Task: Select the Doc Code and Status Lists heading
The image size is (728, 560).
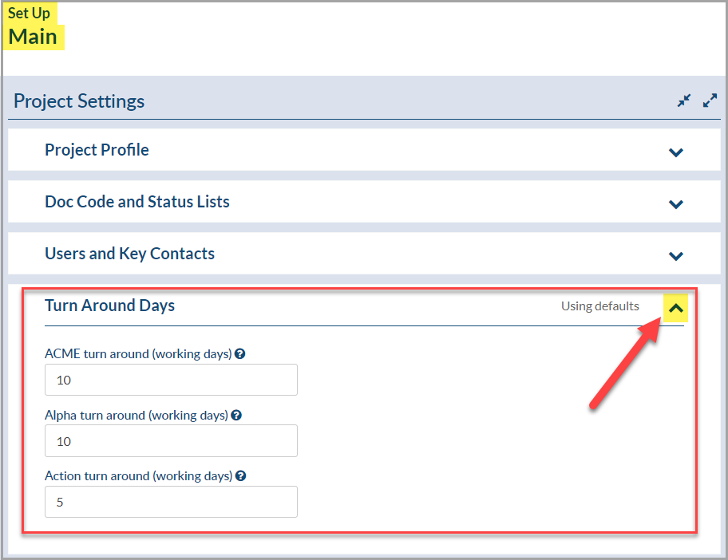Action: [137, 202]
